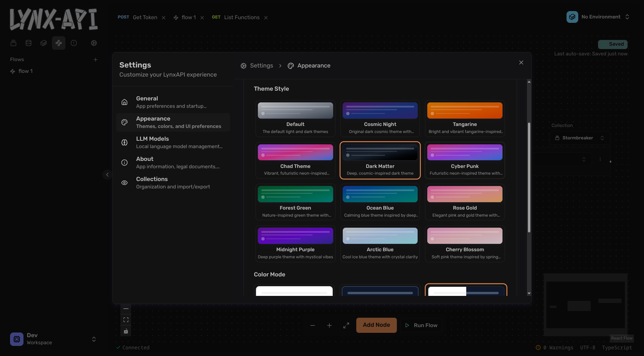
Task: Enable the Forest Green theme
Action: [295, 202]
